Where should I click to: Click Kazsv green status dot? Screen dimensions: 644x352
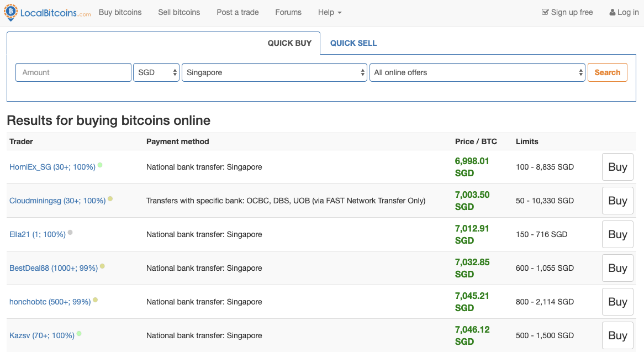pos(79,334)
